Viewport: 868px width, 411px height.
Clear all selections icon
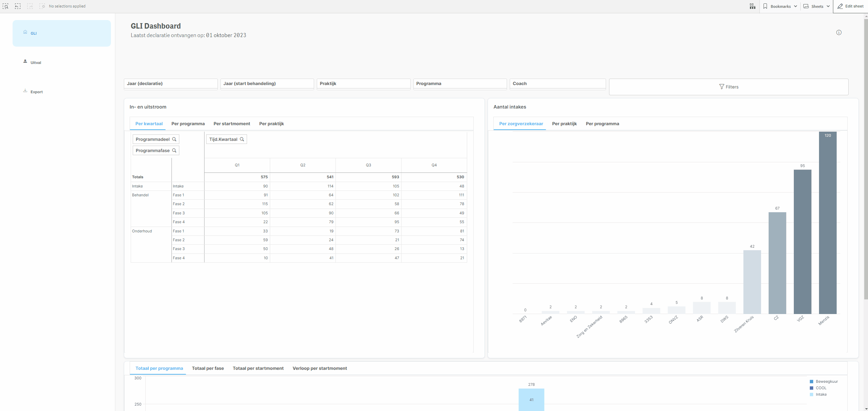coord(42,6)
